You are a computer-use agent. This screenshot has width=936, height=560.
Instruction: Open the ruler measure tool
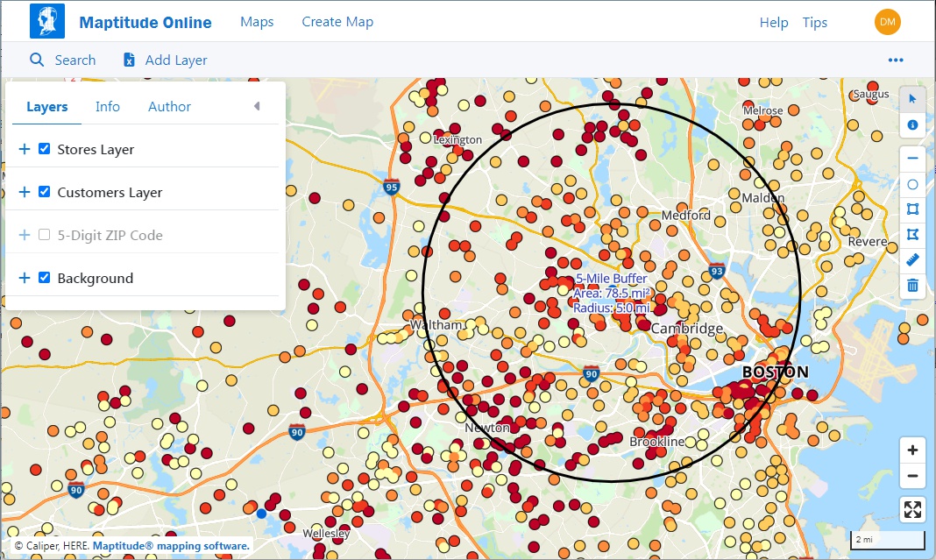tap(912, 260)
